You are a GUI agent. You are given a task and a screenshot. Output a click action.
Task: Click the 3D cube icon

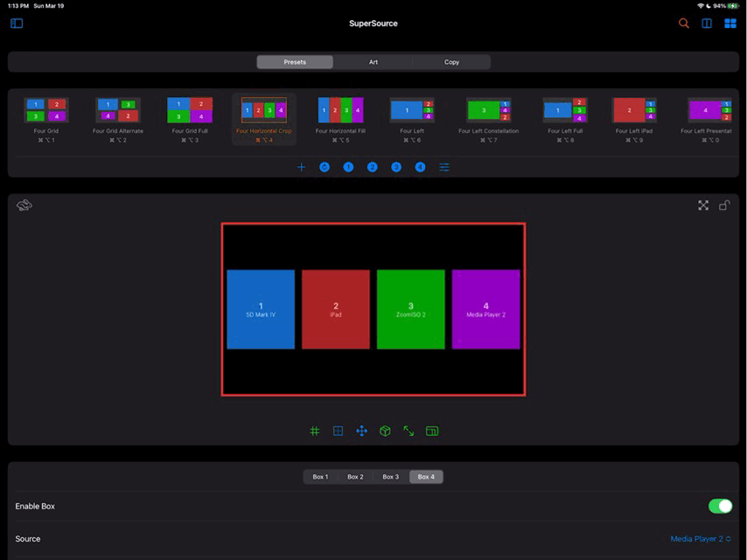coord(385,431)
